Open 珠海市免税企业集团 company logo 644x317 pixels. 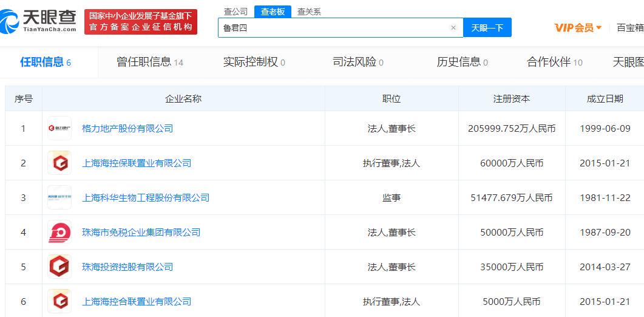[59, 233]
